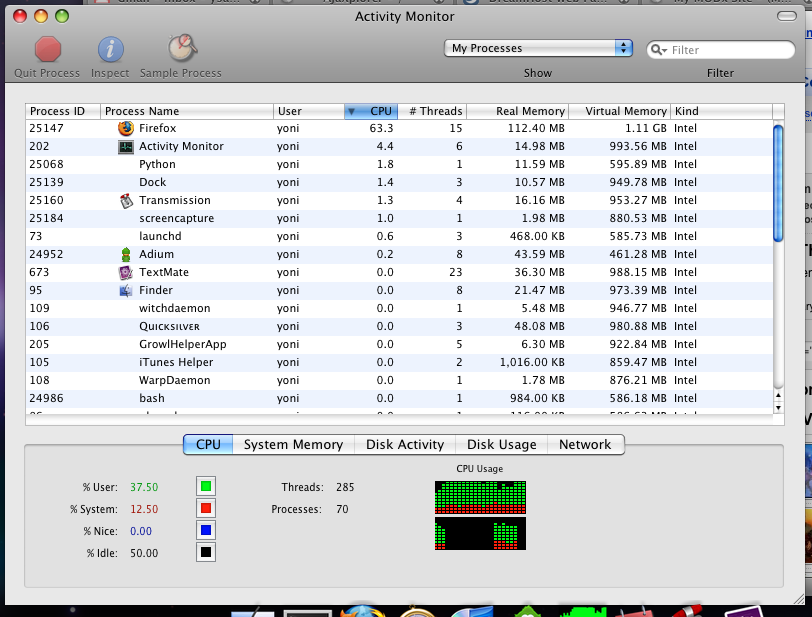812x617 pixels.
Task: Sort by Real Memory column header
Action: pos(518,111)
